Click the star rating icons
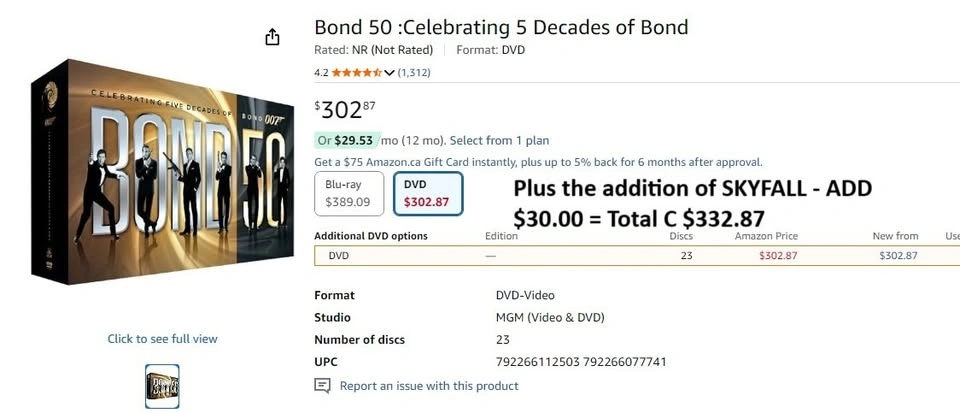 356,73
